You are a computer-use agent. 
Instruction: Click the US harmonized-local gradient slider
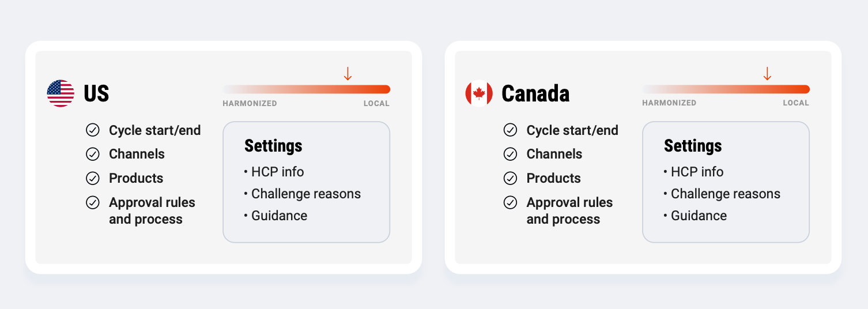(x=307, y=89)
